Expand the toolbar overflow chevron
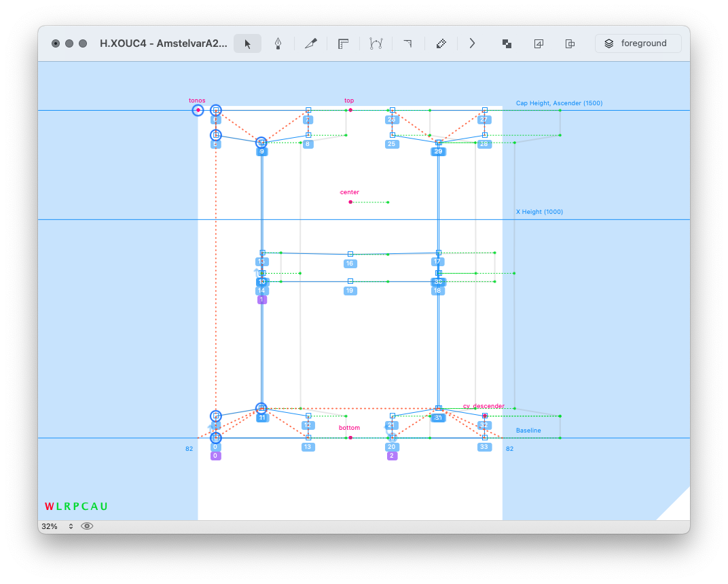 point(472,43)
